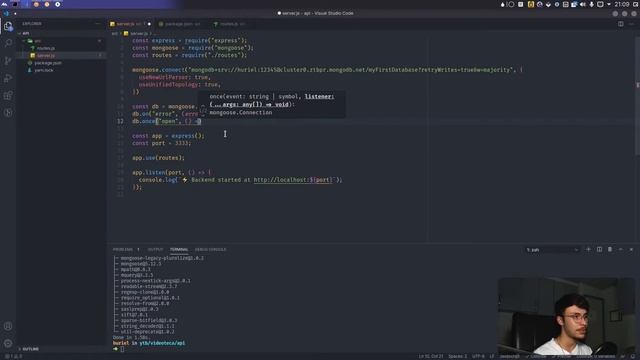Select the Terminal panel tab

click(x=179, y=249)
